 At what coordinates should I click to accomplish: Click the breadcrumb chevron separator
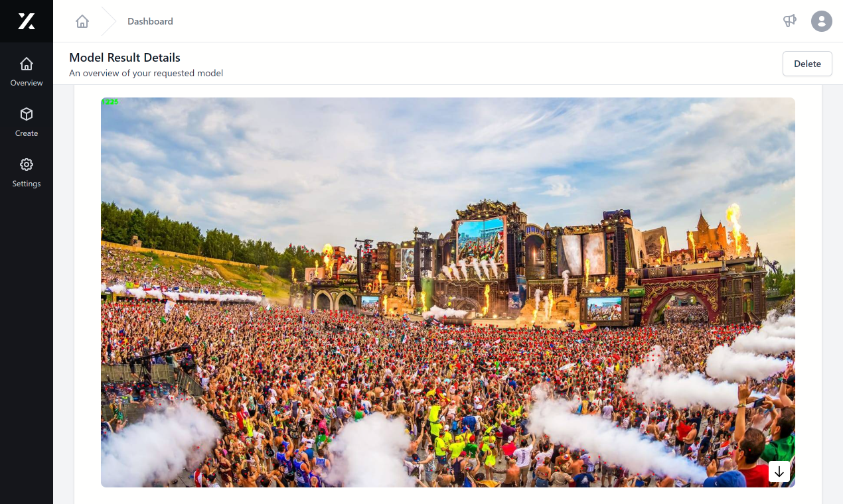(x=108, y=21)
